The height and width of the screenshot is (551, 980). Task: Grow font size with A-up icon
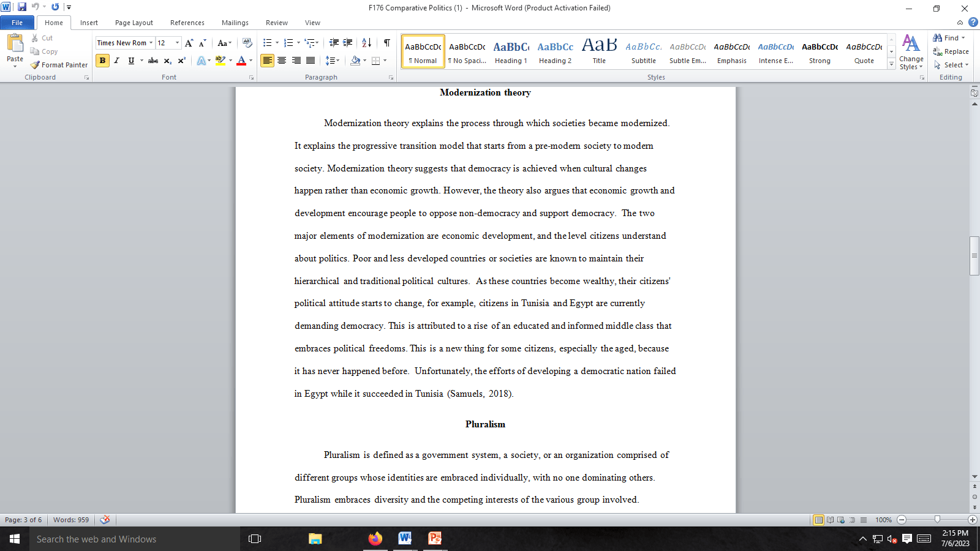[x=189, y=43]
